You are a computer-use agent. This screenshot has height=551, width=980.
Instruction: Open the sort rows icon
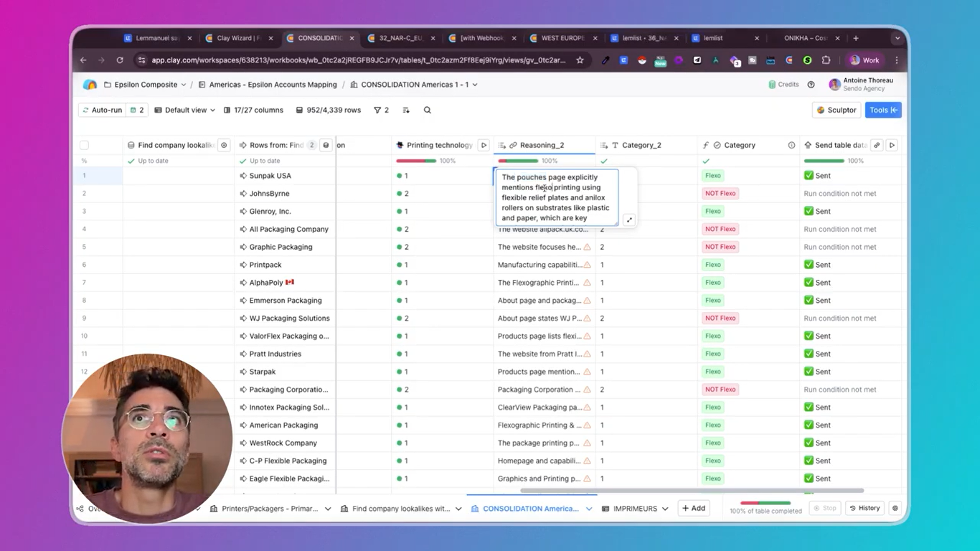pos(405,110)
